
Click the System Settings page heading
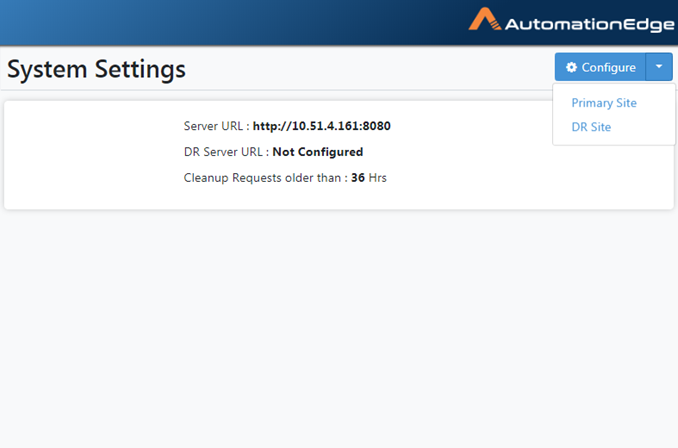coord(96,69)
